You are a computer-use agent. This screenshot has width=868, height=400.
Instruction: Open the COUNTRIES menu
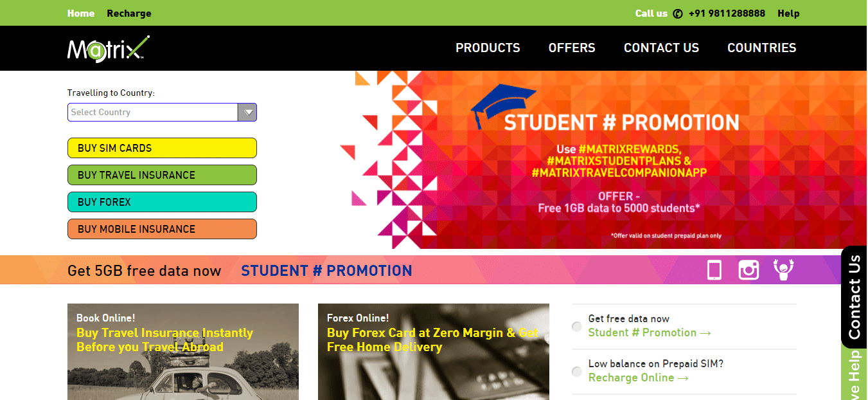[761, 48]
